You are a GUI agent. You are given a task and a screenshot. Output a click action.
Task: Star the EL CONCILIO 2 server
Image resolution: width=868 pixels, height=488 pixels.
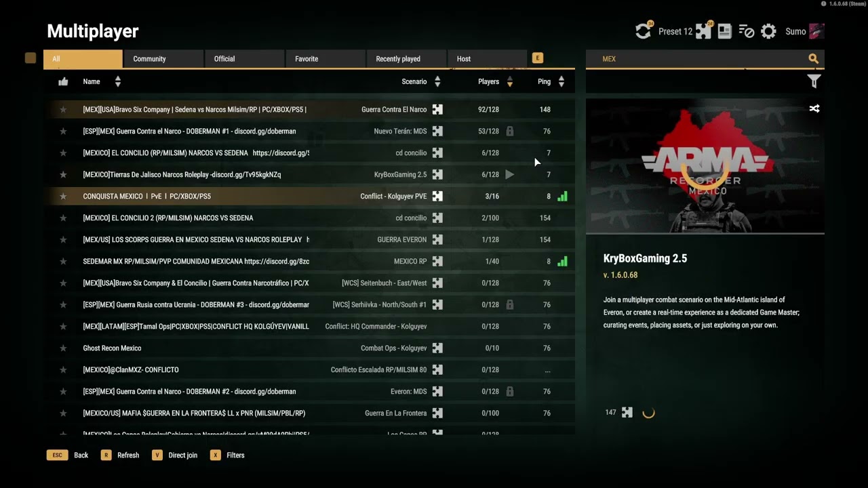pyautogui.click(x=63, y=218)
